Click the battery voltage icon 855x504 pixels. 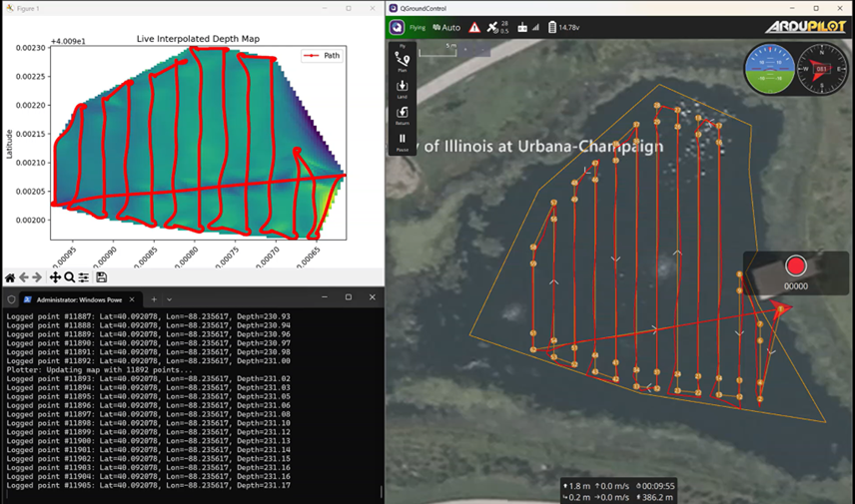[x=551, y=27]
